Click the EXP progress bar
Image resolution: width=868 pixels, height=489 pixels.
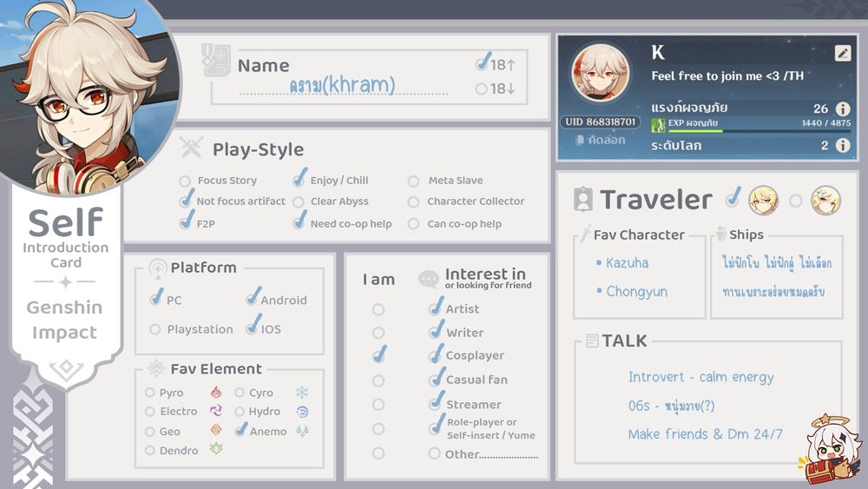pyautogui.click(x=759, y=131)
